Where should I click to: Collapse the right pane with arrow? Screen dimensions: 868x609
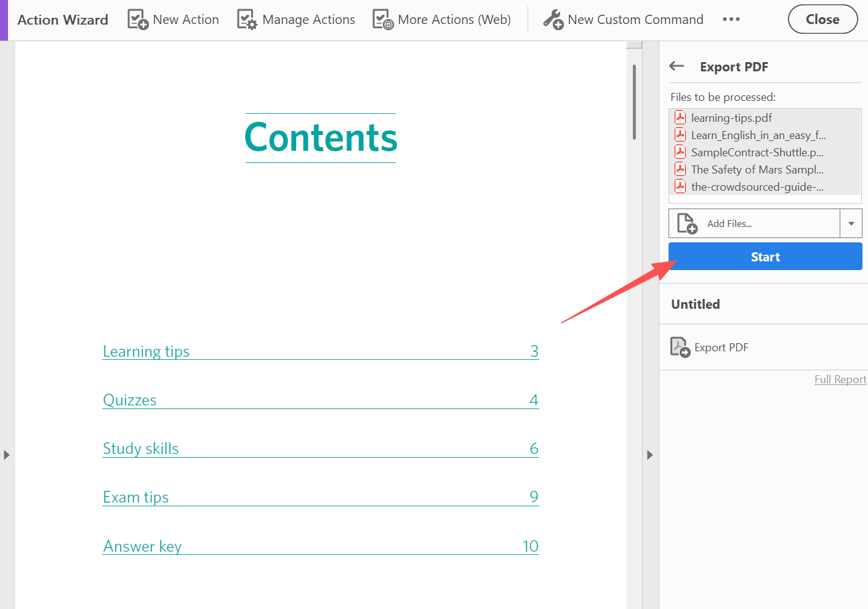pyautogui.click(x=650, y=455)
